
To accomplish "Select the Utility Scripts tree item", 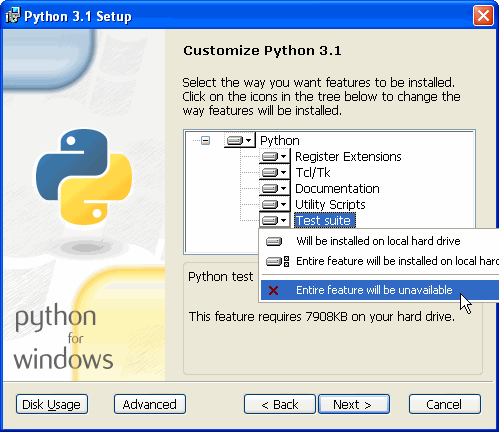I will click(330, 205).
